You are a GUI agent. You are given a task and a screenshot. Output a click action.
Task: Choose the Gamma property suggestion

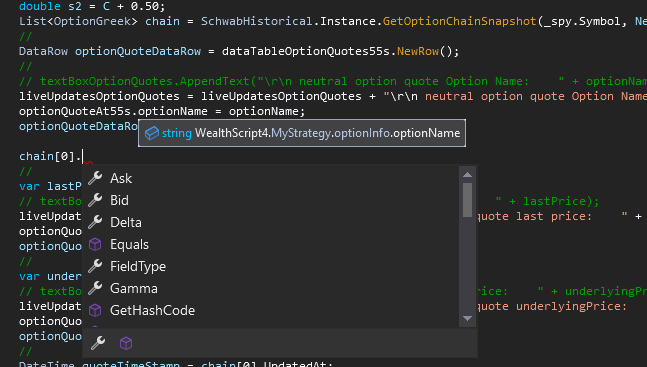(x=271, y=288)
